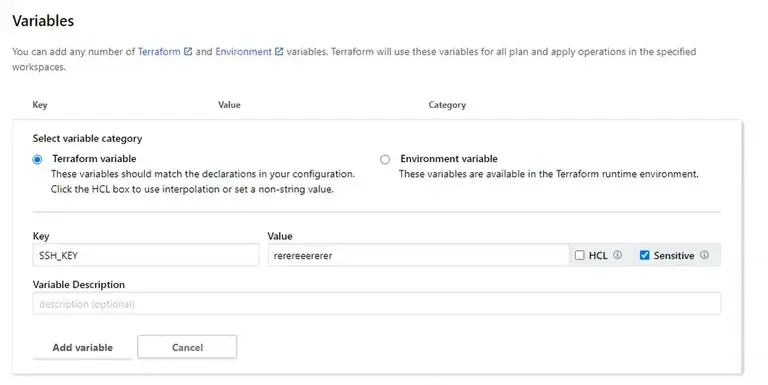The image size is (768, 385).
Task: Click the Value column header
Action: 229,105
